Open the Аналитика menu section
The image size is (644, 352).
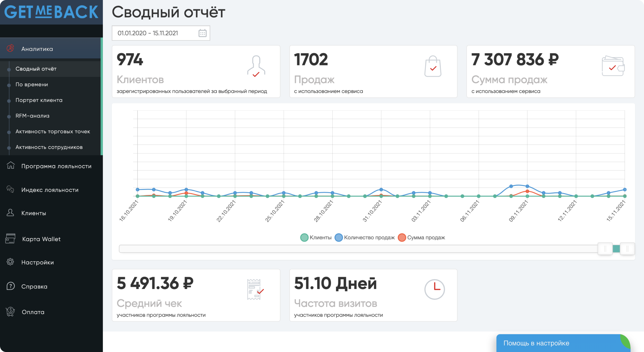coord(50,49)
